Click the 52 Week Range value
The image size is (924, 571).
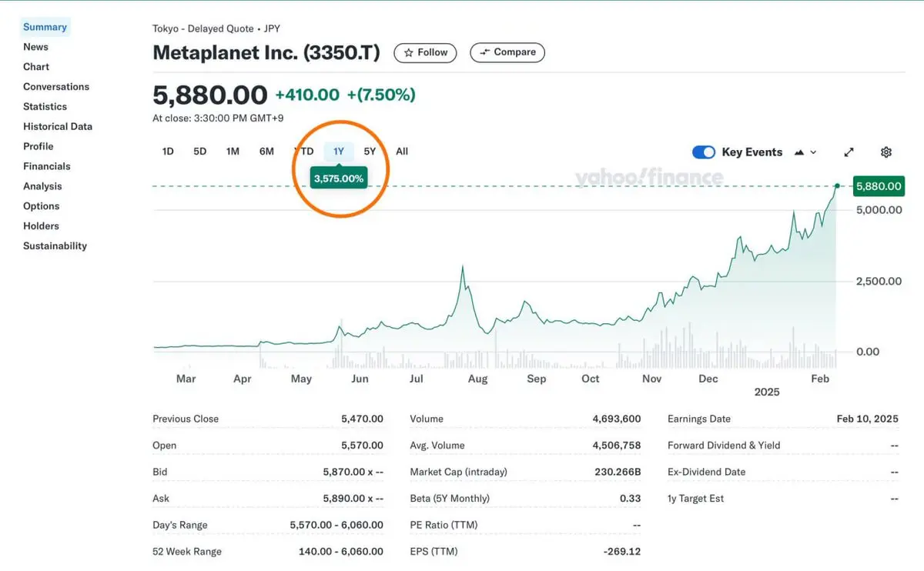pyautogui.click(x=341, y=552)
